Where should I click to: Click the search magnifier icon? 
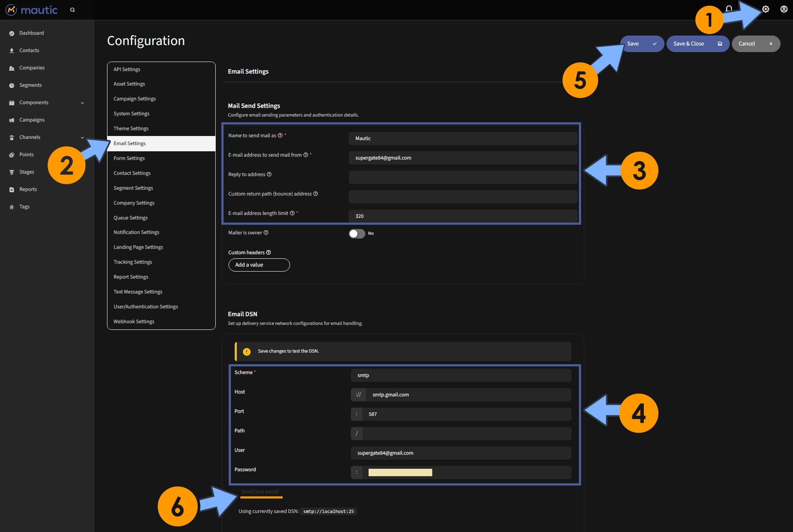tap(73, 10)
